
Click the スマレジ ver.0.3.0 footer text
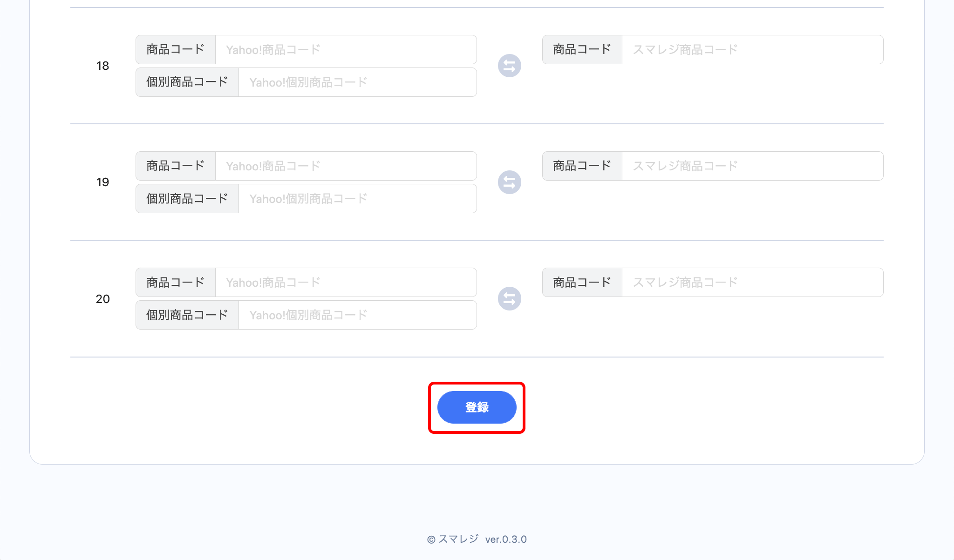(477, 539)
